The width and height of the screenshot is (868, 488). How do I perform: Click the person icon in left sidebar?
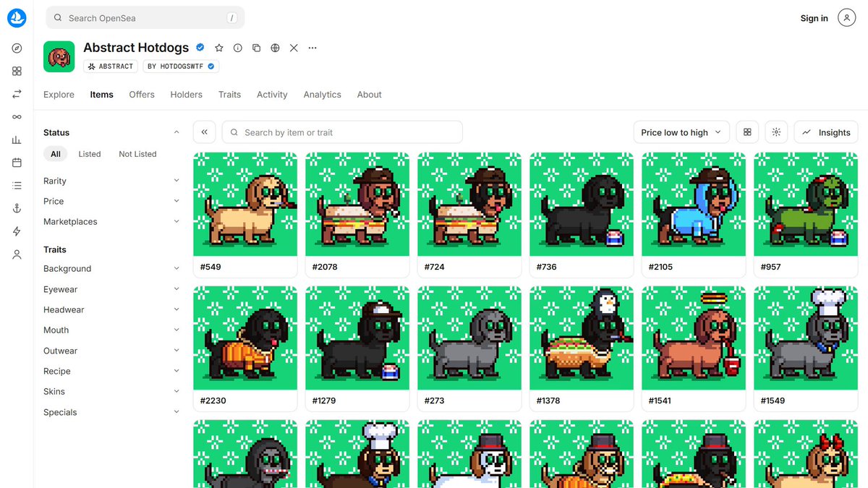click(17, 254)
